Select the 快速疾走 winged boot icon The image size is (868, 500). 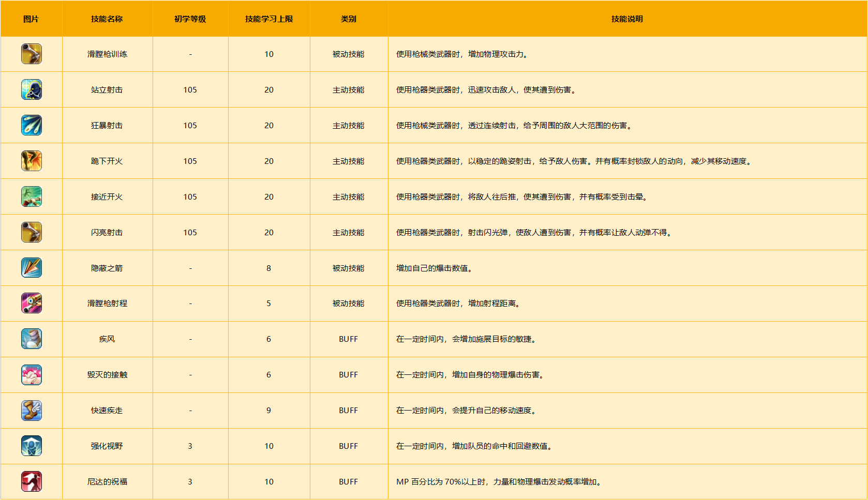(32, 410)
